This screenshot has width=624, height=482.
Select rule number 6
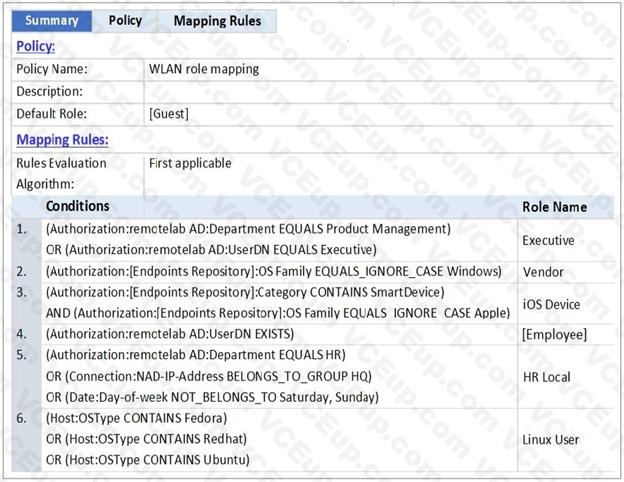tap(22, 418)
